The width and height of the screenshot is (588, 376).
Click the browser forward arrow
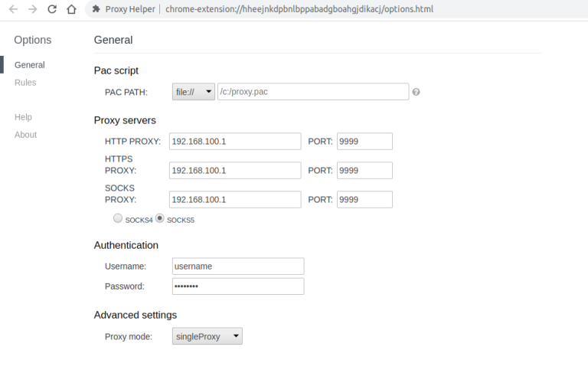33,9
